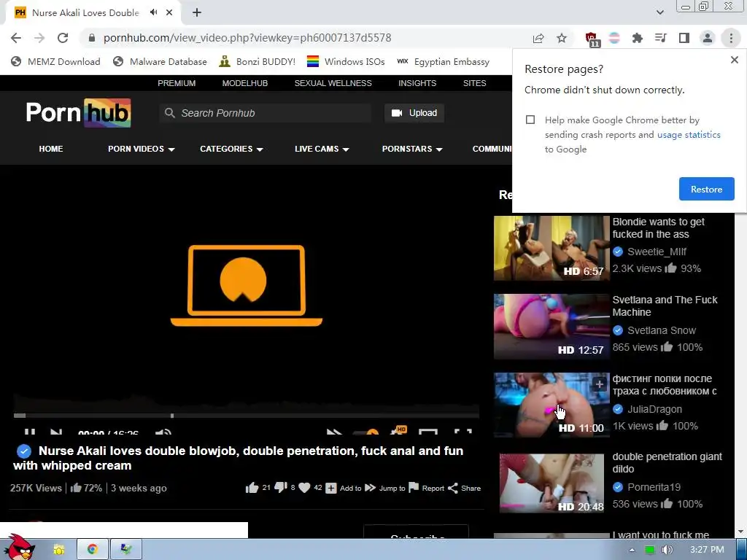Click the page scrollbar down arrow

click(x=740, y=532)
